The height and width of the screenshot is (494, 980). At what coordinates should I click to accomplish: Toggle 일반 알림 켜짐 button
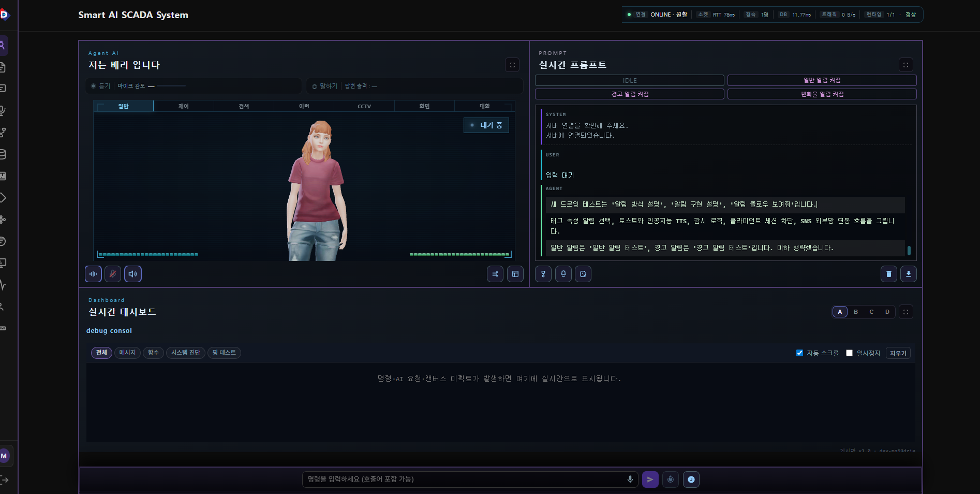coord(822,80)
